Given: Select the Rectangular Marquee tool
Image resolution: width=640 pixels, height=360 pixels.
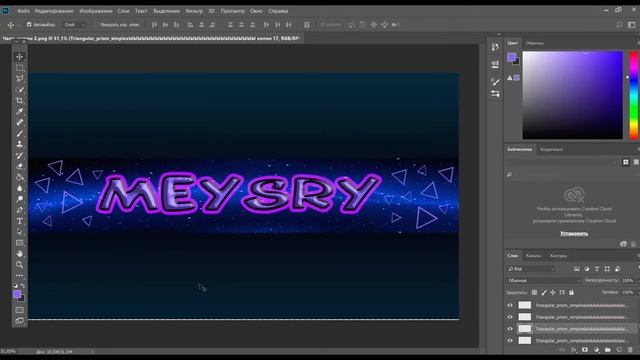Looking at the screenshot, I should coord(19,68).
